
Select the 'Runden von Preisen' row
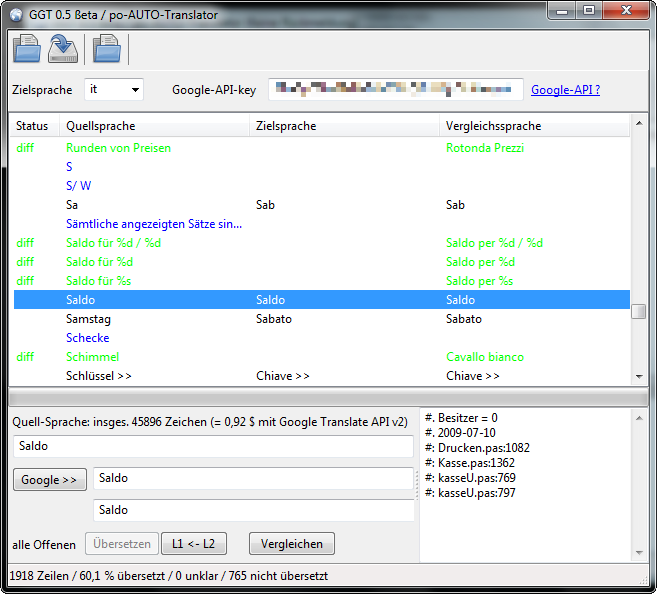click(118, 148)
